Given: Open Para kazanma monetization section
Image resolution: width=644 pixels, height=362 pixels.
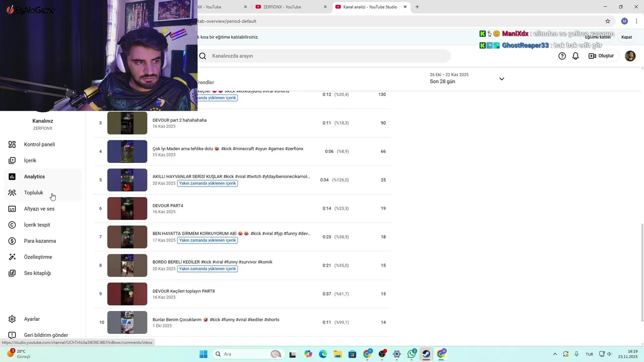Looking at the screenshot, I should click(x=43, y=241).
